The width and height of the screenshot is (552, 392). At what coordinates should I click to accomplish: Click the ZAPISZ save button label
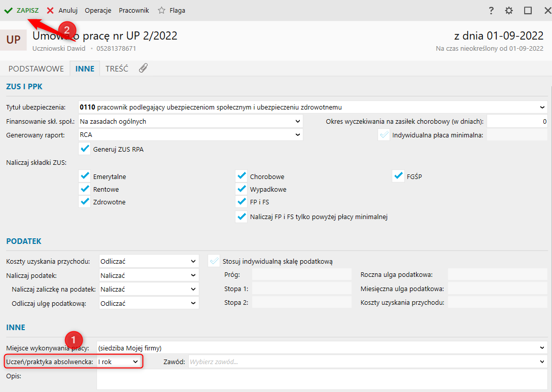click(28, 11)
